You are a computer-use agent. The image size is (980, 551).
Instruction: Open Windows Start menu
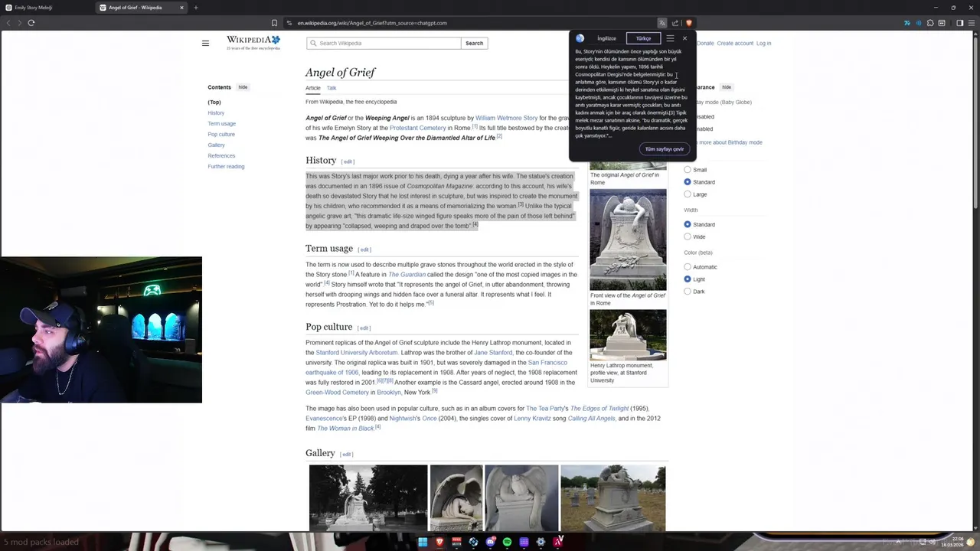pos(422,542)
